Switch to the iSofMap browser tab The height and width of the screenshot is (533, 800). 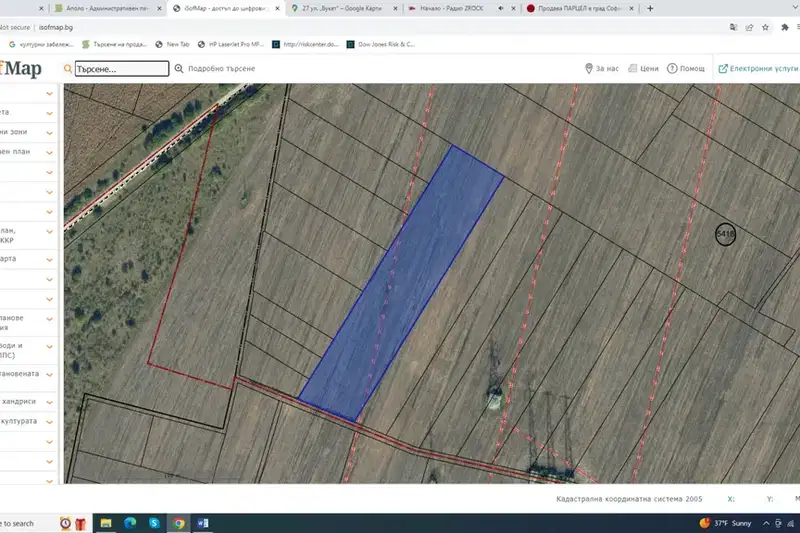click(x=224, y=8)
